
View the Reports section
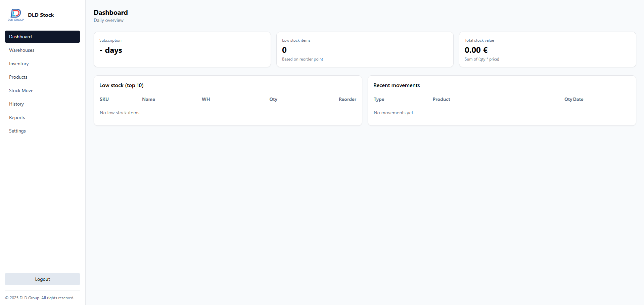click(x=17, y=117)
